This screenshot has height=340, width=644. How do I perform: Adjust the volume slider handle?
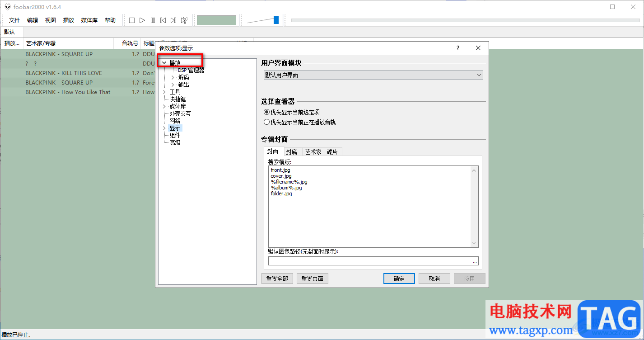(276, 20)
